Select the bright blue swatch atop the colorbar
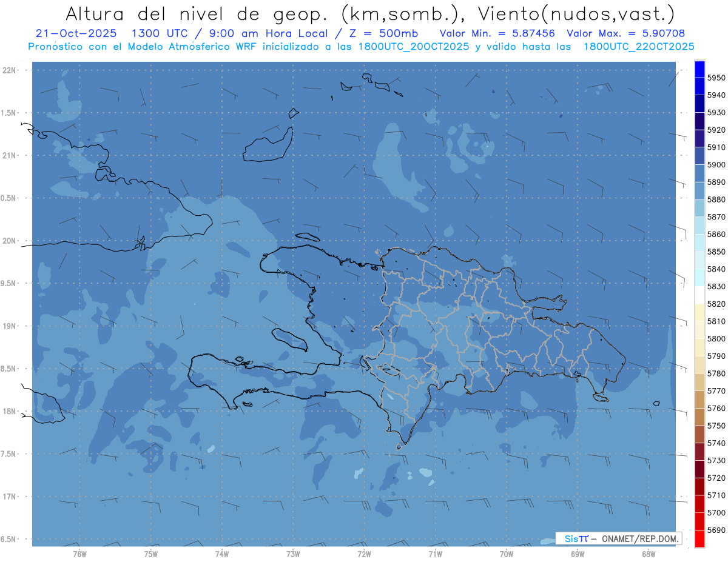Viewport: 728px width, 562px height. [699, 69]
